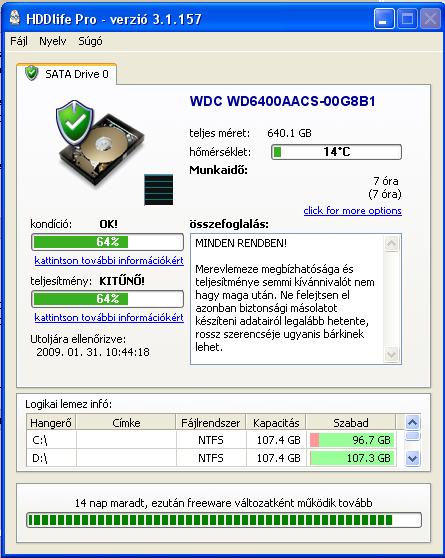Click the green shield icon on the tab
Image resolution: width=445 pixels, height=558 pixels.
coord(32,73)
